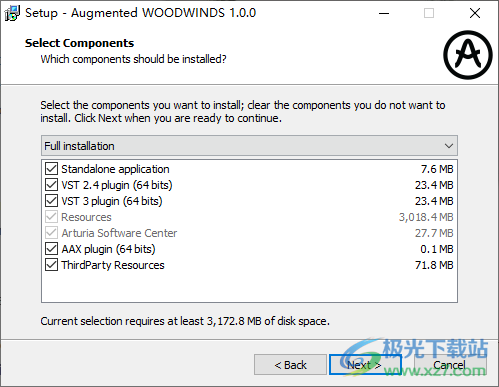Select the Standalone application label

pyautogui.click(x=115, y=169)
